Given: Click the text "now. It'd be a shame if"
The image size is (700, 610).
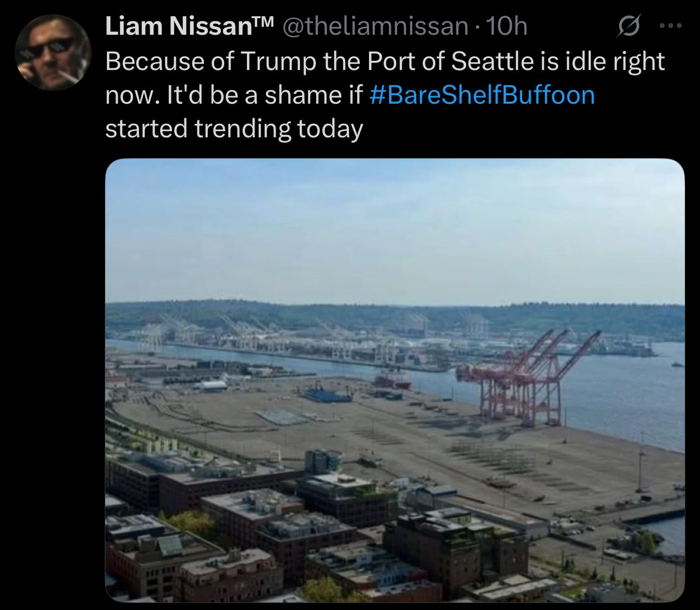Looking at the screenshot, I should click(234, 95).
